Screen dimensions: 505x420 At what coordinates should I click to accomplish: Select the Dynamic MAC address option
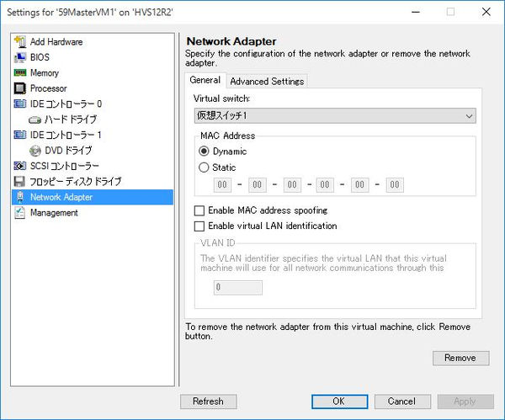(204, 152)
